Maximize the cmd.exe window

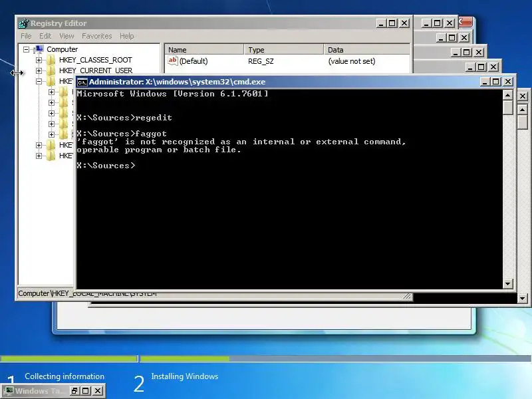point(496,82)
